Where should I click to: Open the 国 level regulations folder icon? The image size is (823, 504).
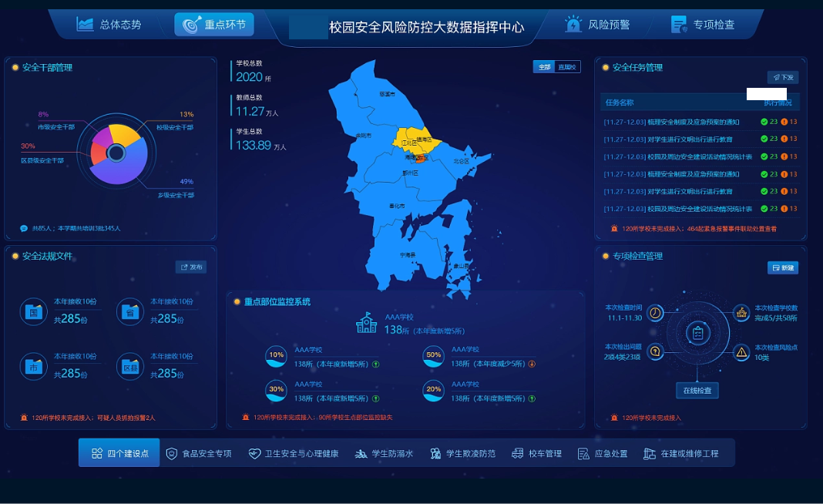tap(34, 311)
